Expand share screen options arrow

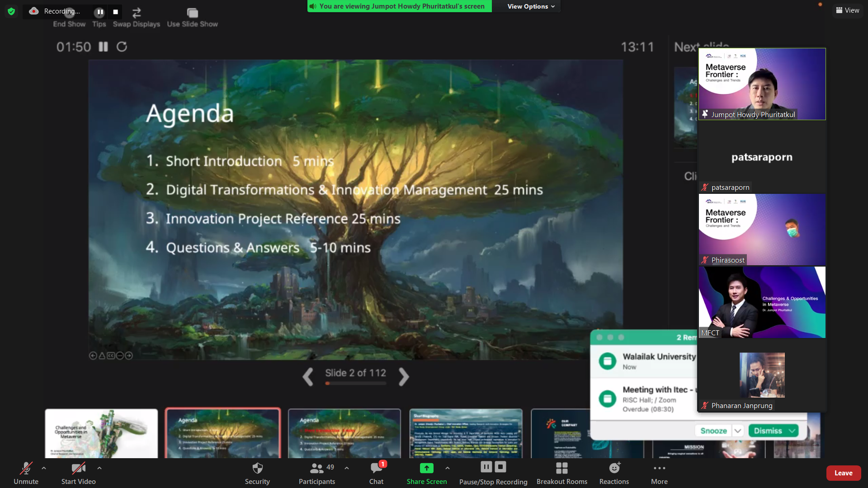coord(448,468)
